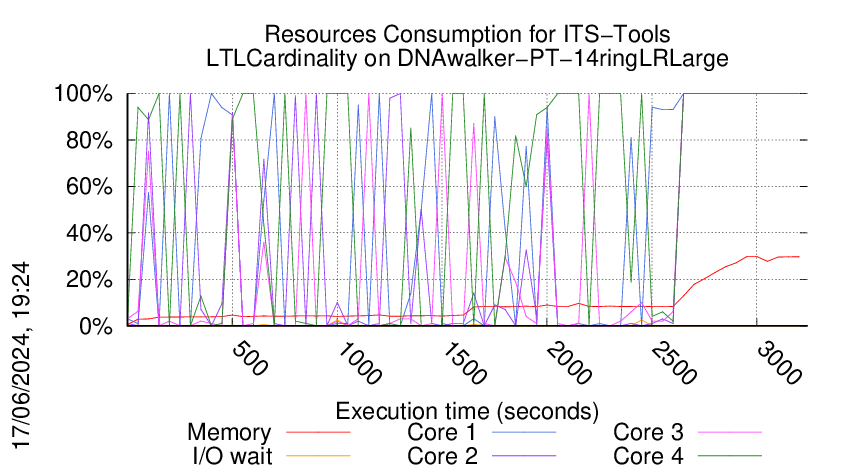Click the 'Core 3' legend label

pos(648,432)
